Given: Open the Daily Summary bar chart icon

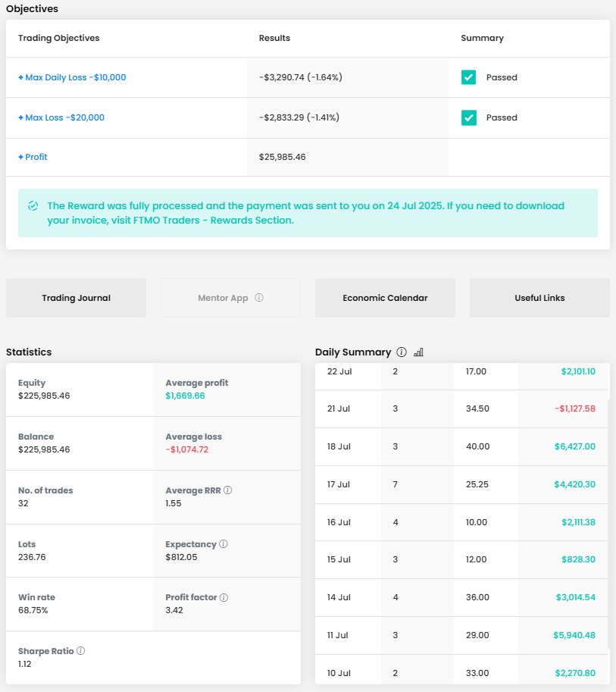Looking at the screenshot, I should click(419, 352).
